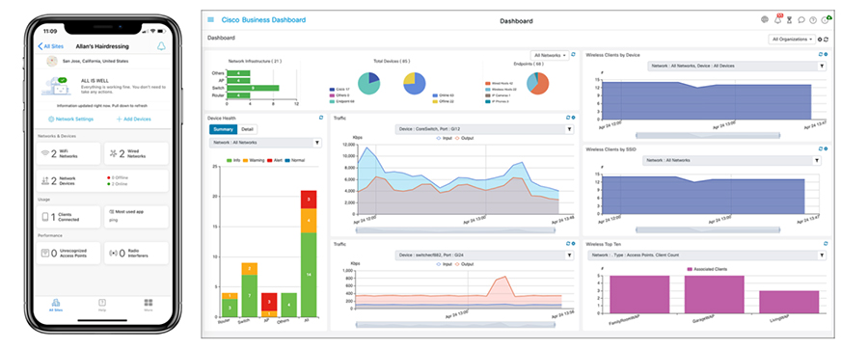This screenshot has height=349, width=868.
Task: Tap the plus icon next to Add Devices
Action: pyautogui.click(x=119, y=119)
